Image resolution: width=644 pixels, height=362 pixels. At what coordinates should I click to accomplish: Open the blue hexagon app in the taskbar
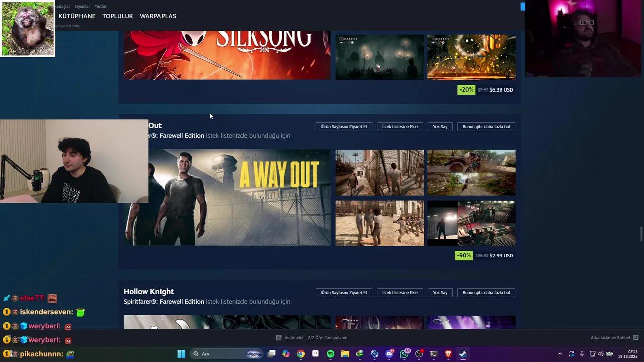pyautogui.click(x=374, y=354)
